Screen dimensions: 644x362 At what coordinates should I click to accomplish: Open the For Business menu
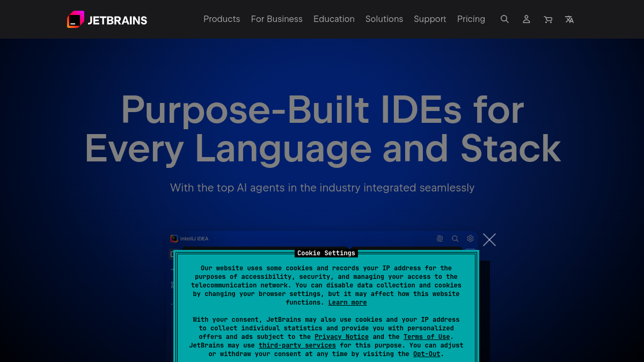tap(277, 19)
